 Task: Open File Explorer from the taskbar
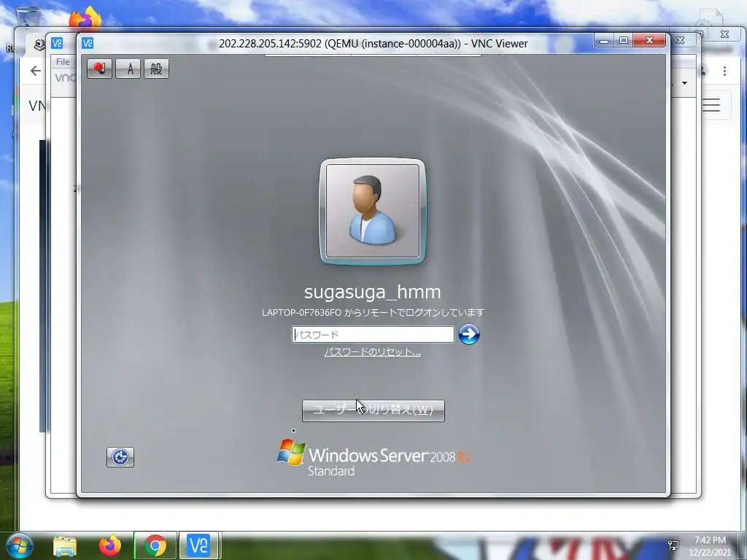click(65, 545)
